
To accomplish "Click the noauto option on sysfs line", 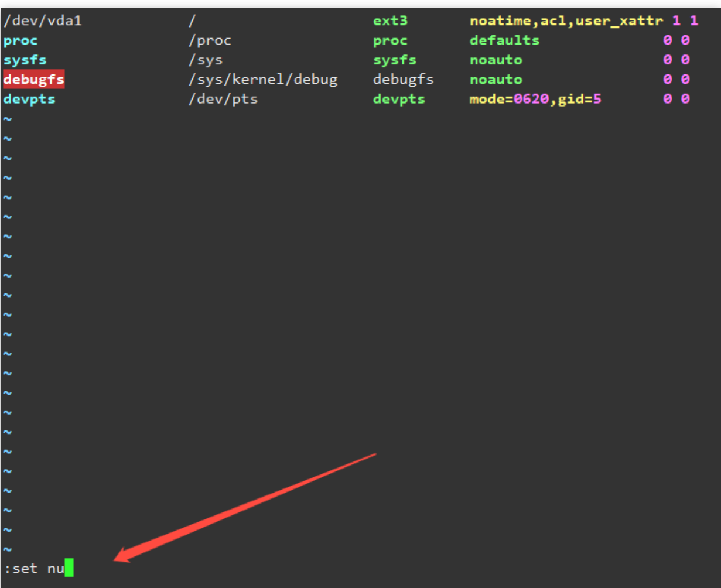I will (x=496, y=60).
